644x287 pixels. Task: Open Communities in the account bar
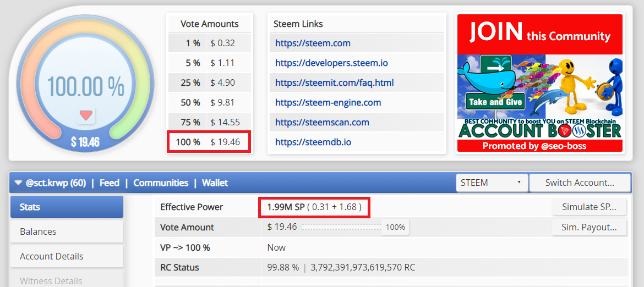(x=161, y=183)
